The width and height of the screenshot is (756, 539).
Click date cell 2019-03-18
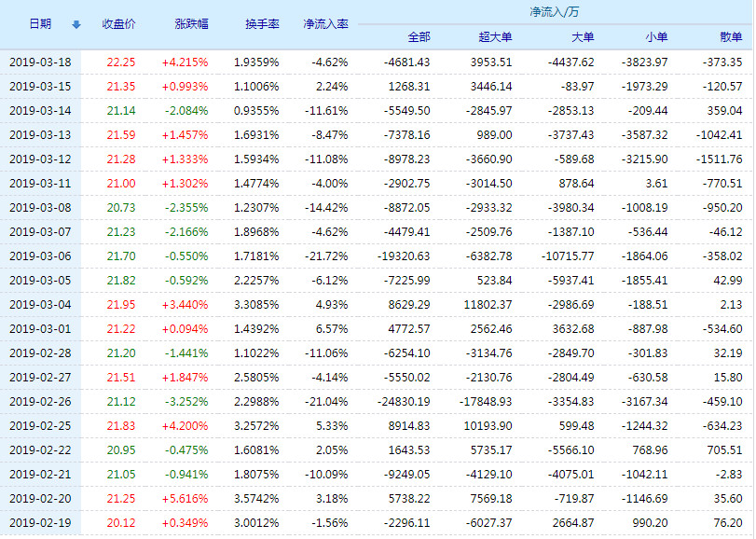(40, 62)
